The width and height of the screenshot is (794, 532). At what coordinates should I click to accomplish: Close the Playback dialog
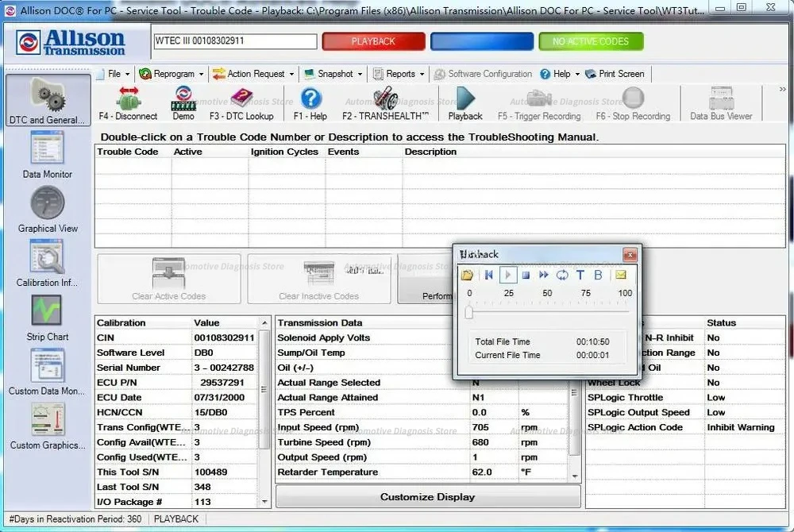click(630, 255)
